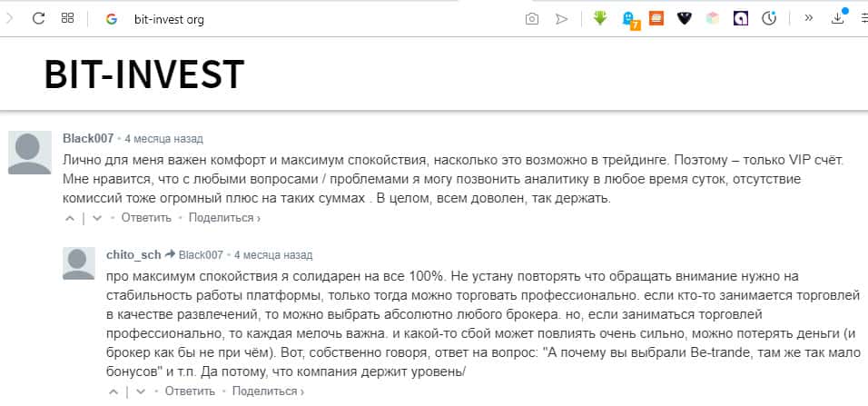This screenshot has height=406, width=868.
Task: Downvote the Black007 comment
Action: [x=97, y=218]
